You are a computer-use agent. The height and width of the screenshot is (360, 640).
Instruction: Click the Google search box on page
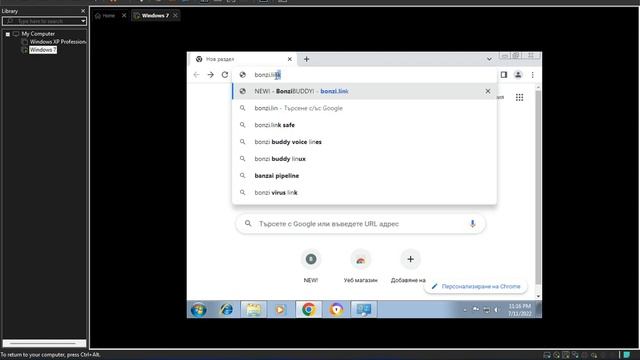click(360, 224)
